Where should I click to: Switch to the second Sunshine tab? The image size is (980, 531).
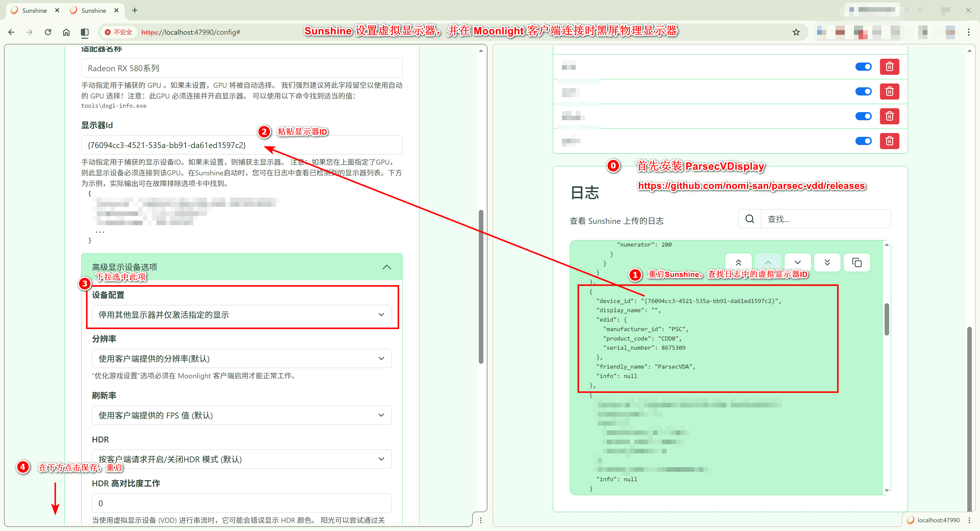point(94,10)
